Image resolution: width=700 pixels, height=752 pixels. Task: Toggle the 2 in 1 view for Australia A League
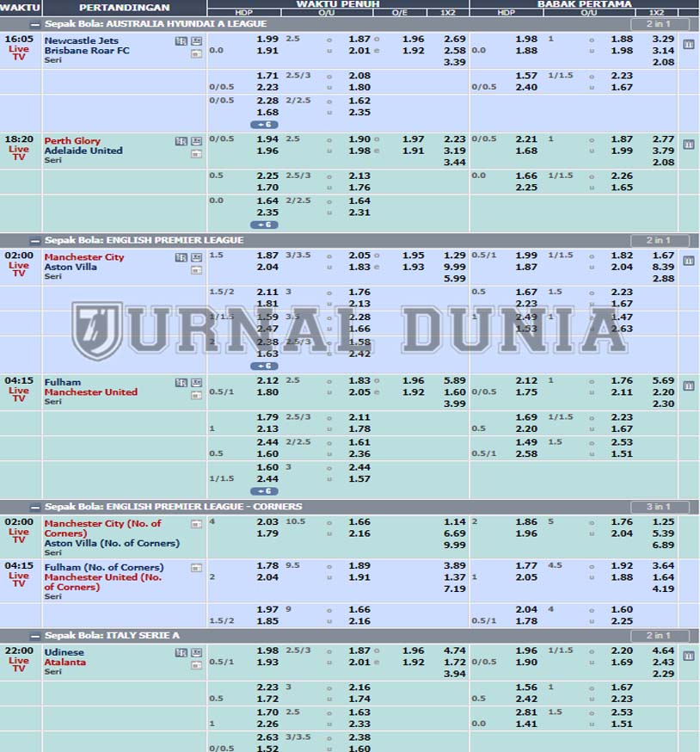tap(660, 24)
